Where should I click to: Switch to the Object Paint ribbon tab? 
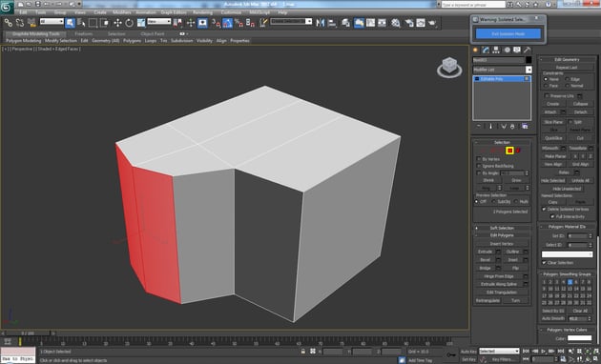point(153,33)
